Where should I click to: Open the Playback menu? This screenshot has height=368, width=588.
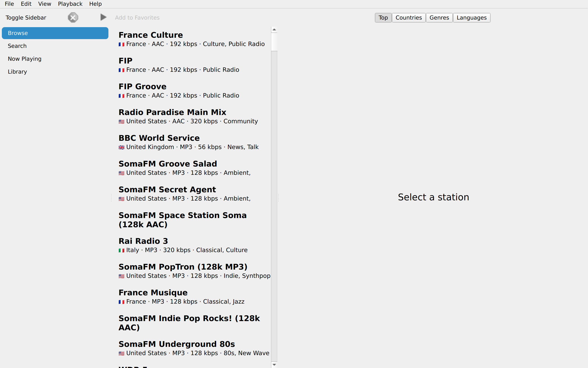70,4
